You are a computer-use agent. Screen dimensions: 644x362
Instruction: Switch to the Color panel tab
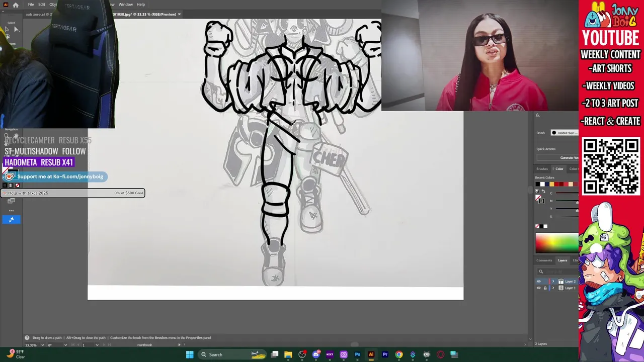(559, 169)
